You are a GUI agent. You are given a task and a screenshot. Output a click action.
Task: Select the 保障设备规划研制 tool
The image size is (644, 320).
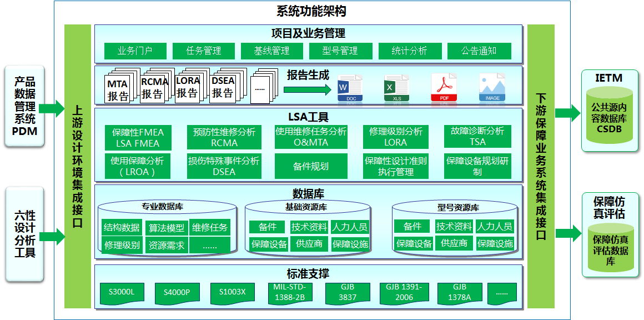(477, 166)
